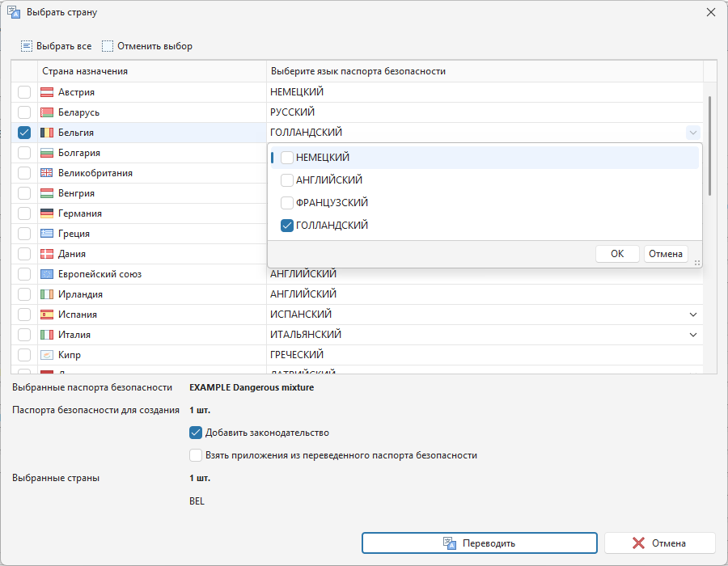Click Отмена in the language popup
This screenshot has width=728, height=566.
[666, 254]
